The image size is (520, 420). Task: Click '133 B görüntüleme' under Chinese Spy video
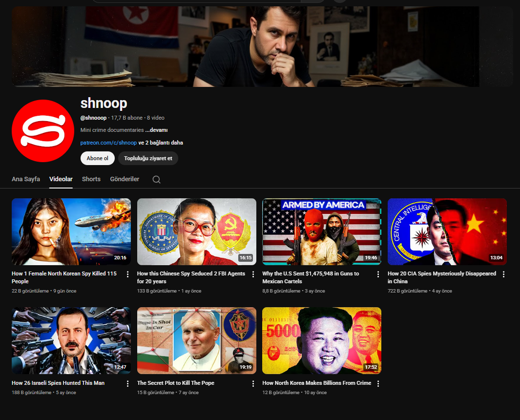tap(157, 291)
